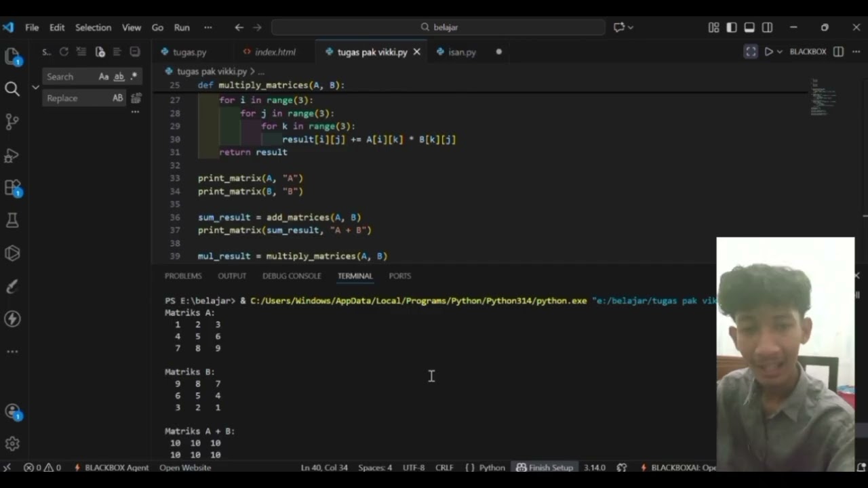This screenshot has width=868, height=488.
Task: Open the Extensions view
Action: pyautogui.click(x=12, y=188)
